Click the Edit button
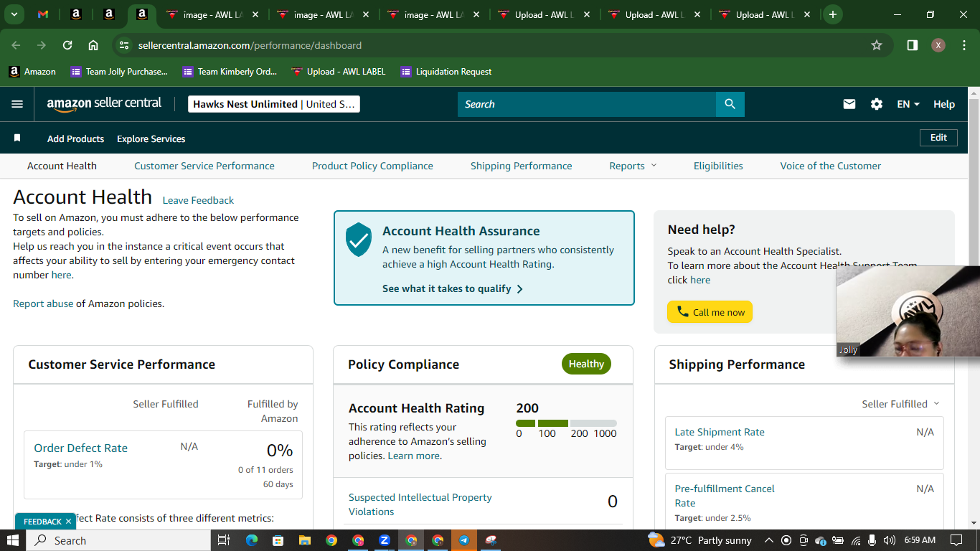Screen dimensions: 980x551 click(938, 138)
